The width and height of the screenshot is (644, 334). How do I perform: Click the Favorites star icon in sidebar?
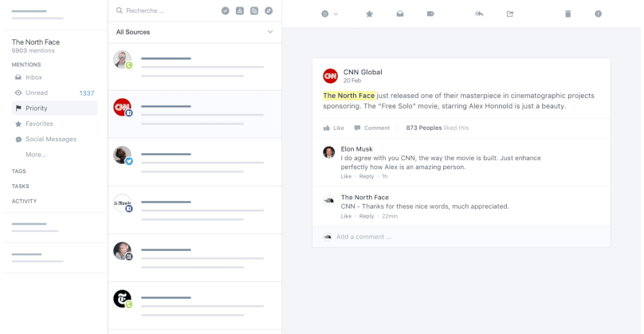click(x=18, y=124)
